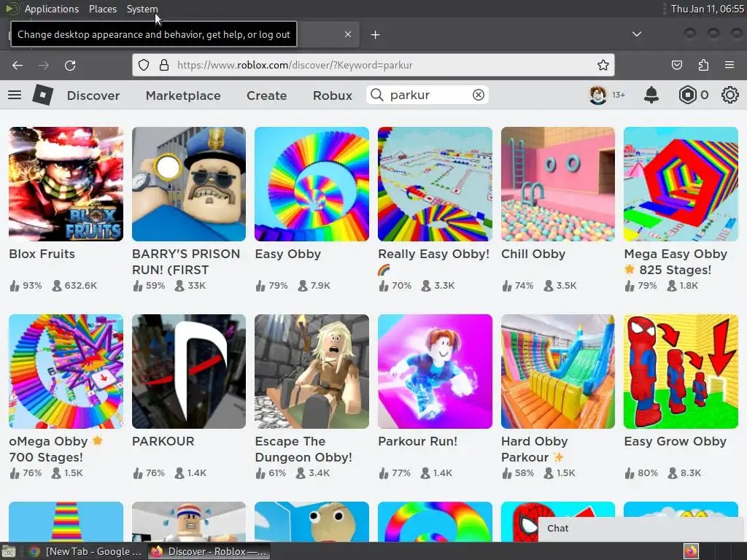Open the Easy Obby rainbow spiral thumbnail

(x=311, y=184)
